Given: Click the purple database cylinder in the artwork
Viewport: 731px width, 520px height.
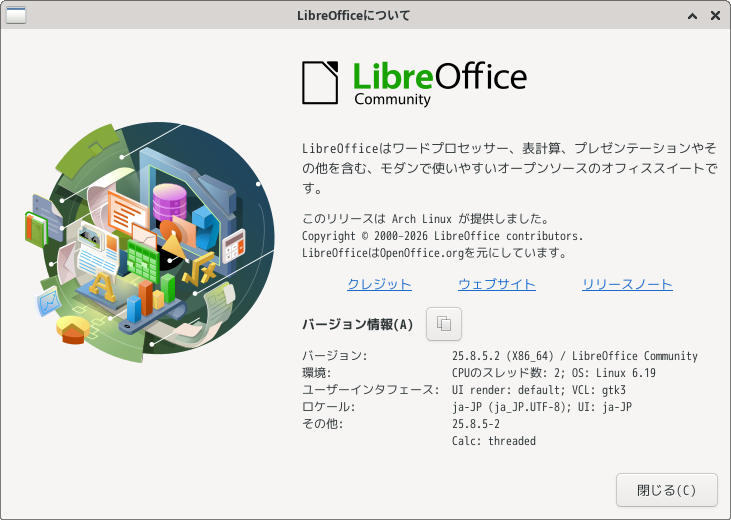Looking at the screenshot, I should 169,202.
